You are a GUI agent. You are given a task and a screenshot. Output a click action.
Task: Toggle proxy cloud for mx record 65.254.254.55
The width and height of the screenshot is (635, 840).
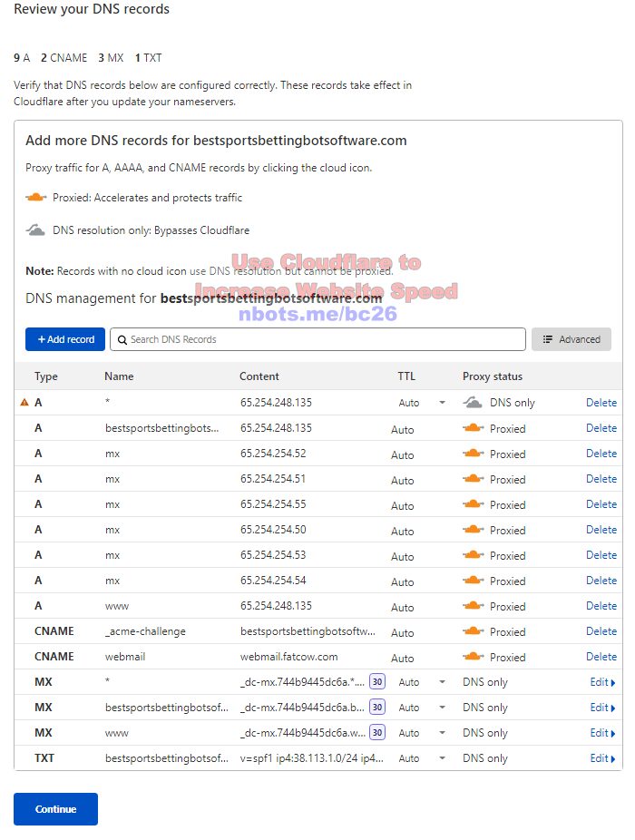(473, 504)
